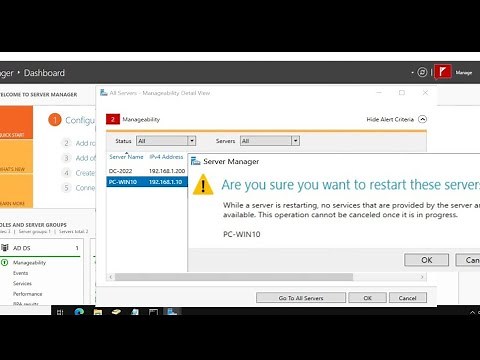Click step 4 Create link
Image resolution: width=480 pixels, height=360 pixels.
[x=85, y=173]
